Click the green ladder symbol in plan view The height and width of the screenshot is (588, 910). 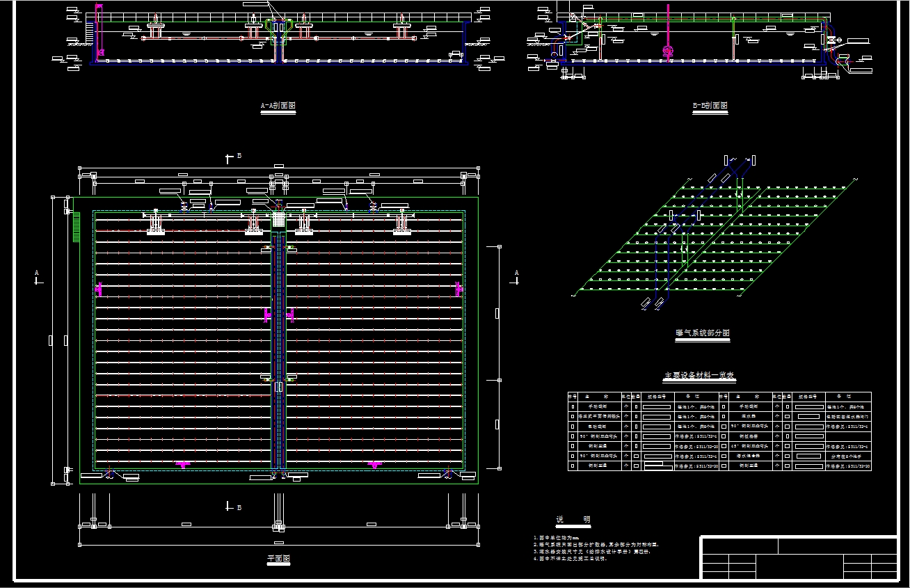77,227
